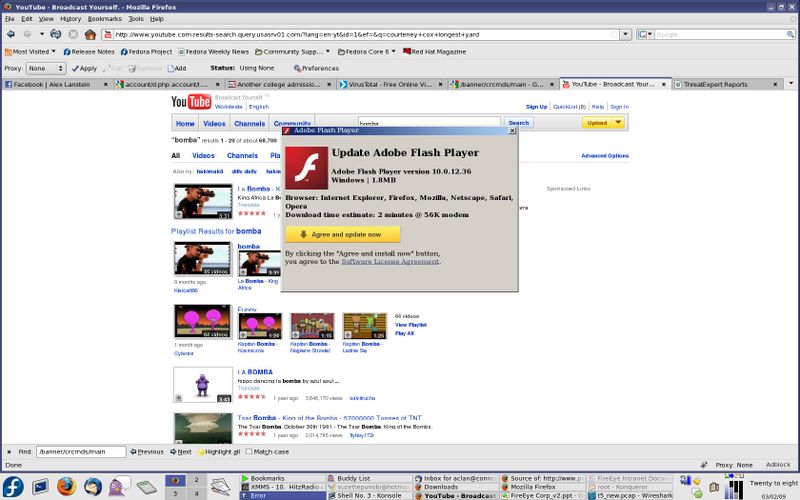The image size is (800, 500).
Task: Click Play All link
Action: pos(405,333)
